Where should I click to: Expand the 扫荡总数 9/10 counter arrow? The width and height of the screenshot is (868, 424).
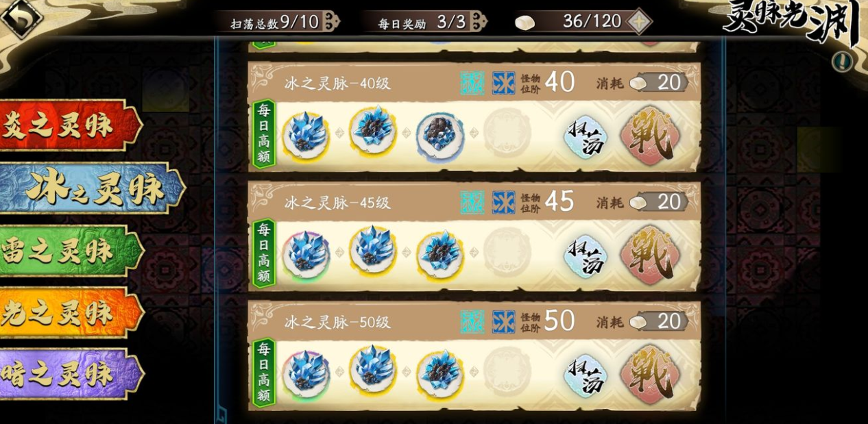332,21
